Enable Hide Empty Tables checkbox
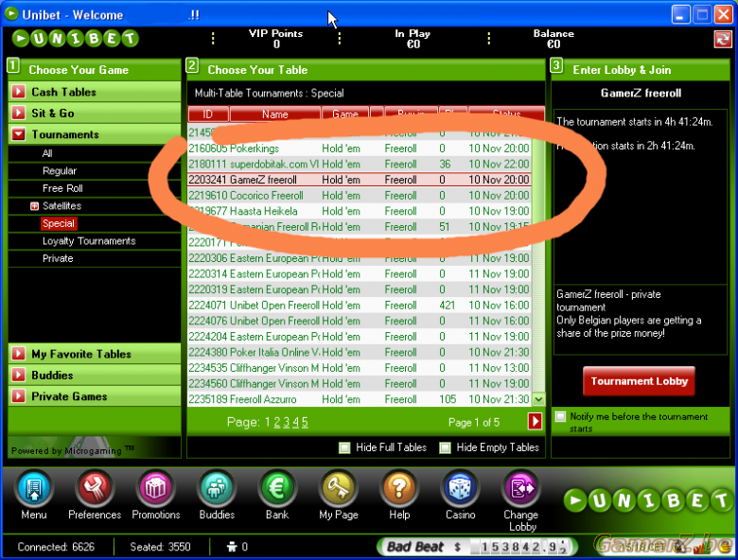 pyautogui.click(x=445, y=447)
